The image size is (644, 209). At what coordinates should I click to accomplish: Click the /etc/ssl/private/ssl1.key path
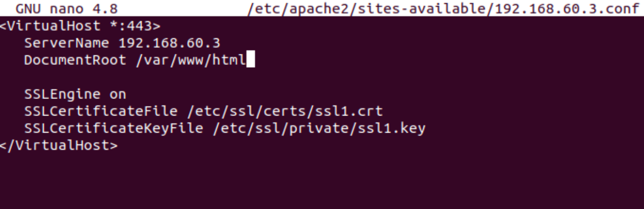[318, 129]
